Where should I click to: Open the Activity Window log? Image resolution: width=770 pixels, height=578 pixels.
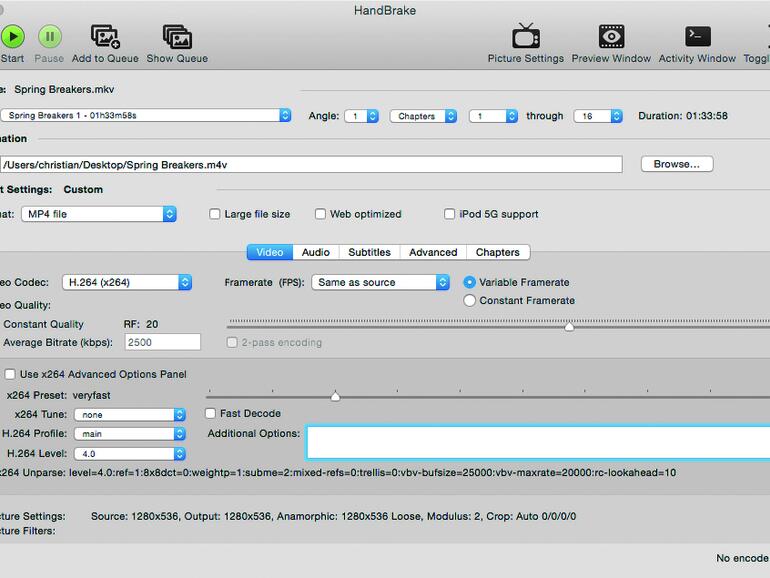point(697,36)
